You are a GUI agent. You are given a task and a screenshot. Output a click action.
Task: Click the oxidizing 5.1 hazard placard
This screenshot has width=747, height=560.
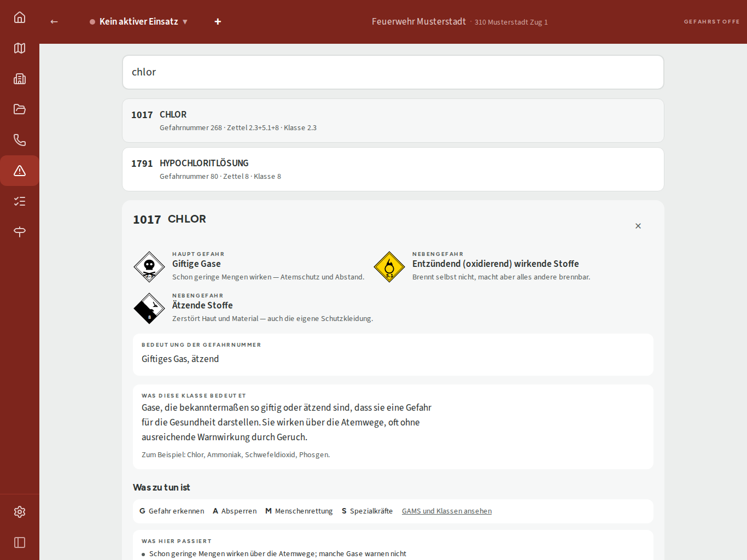389,267
